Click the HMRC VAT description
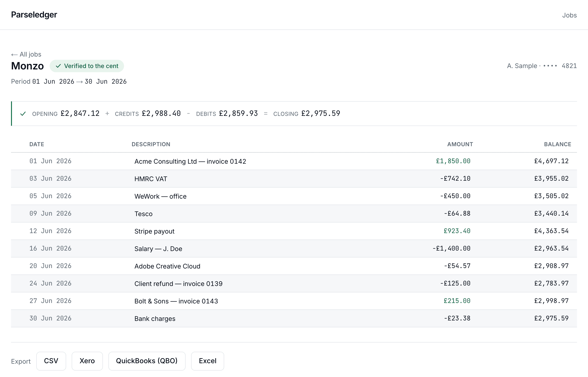This screenshot has height=377, width=588. (x=151, y=179)
